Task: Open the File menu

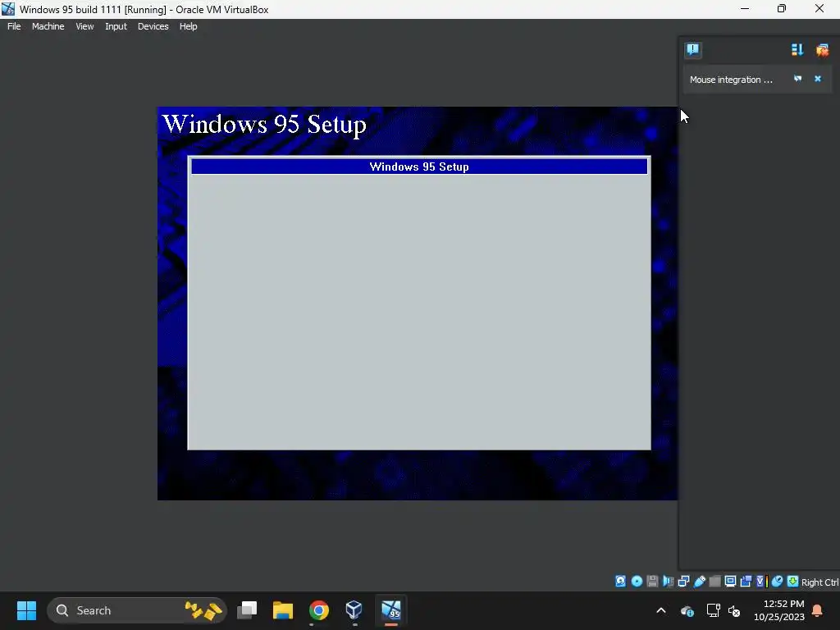Action: (14, 26)
